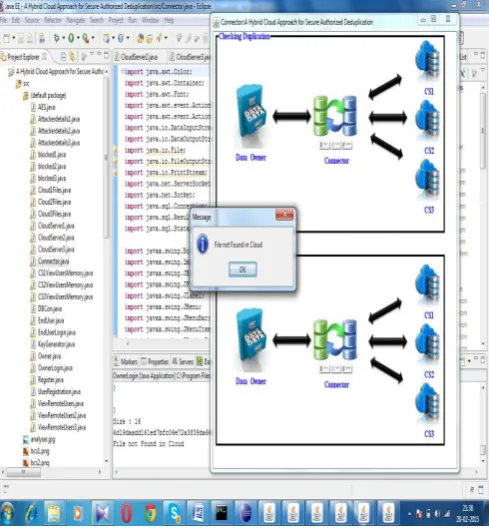Open the Opera browser from taskbar

[x=126, y=513]
